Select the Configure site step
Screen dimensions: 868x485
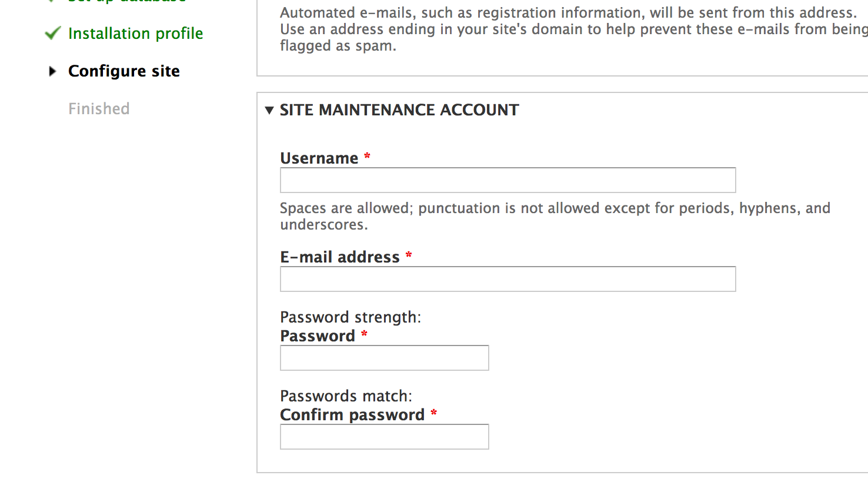click(124, 71)
